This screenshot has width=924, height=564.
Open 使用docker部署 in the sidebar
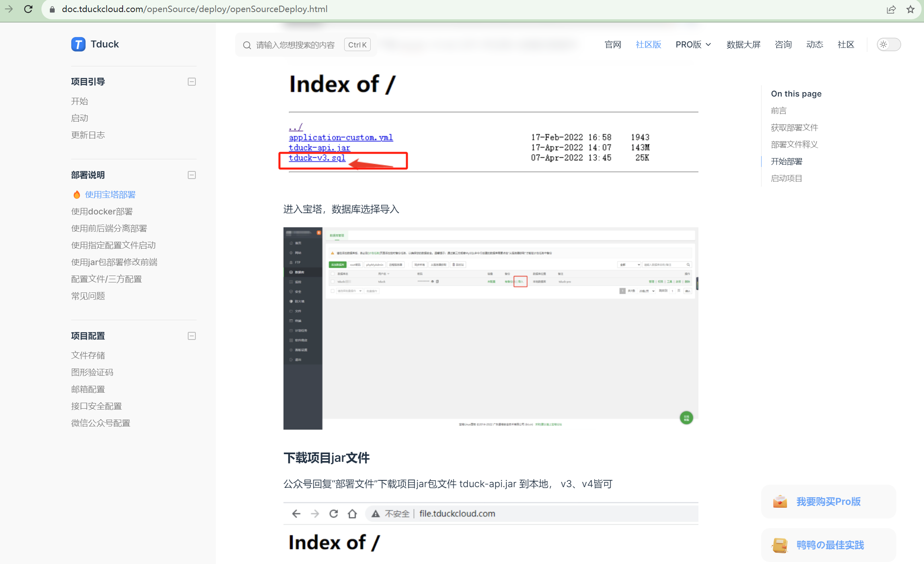[102, 212]
